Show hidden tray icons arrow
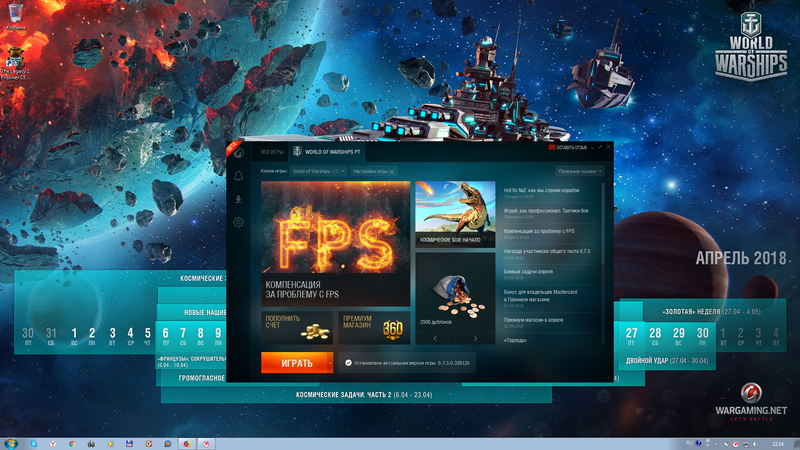Viewport: 800px width, 450px height. 715,444
